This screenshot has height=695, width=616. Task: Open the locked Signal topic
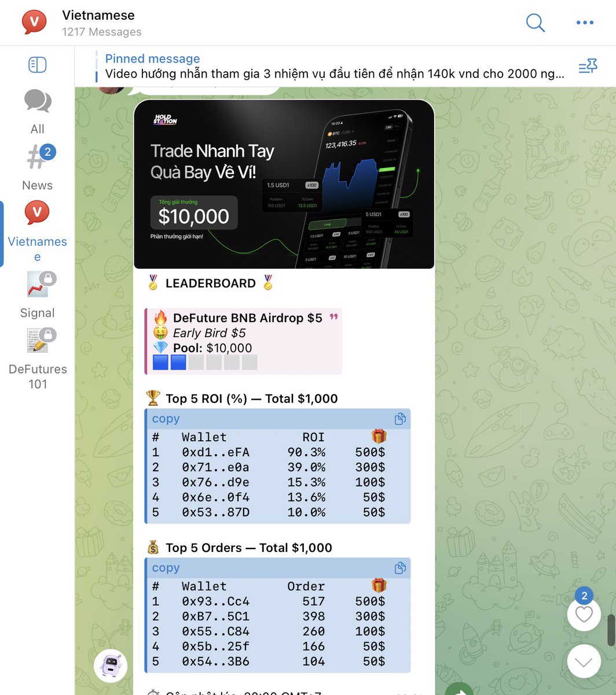(37, 295)
